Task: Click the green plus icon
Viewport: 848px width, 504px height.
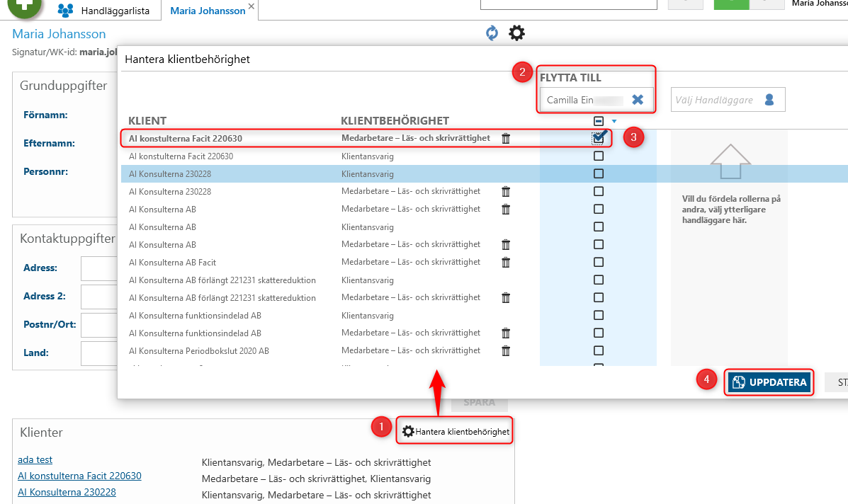Action: pos(24,6)
